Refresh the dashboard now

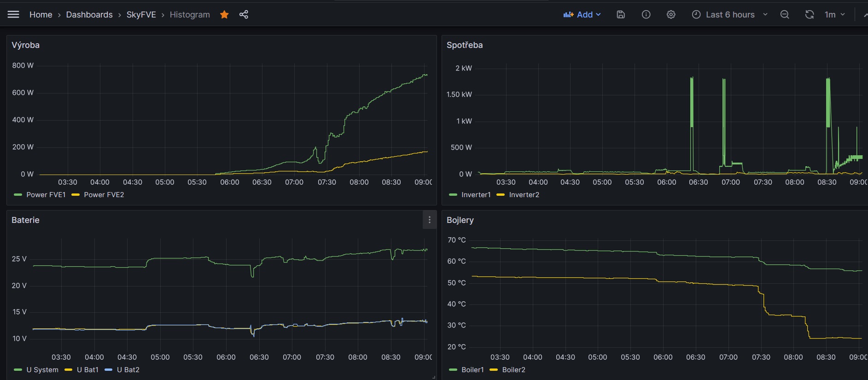click(x=809, y=15)
